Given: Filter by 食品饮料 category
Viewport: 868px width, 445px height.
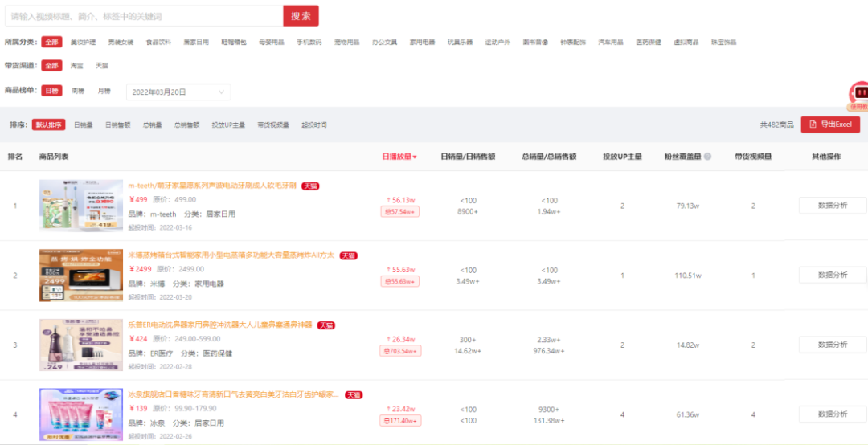Looking at the screenshot, I should [158, 42].
